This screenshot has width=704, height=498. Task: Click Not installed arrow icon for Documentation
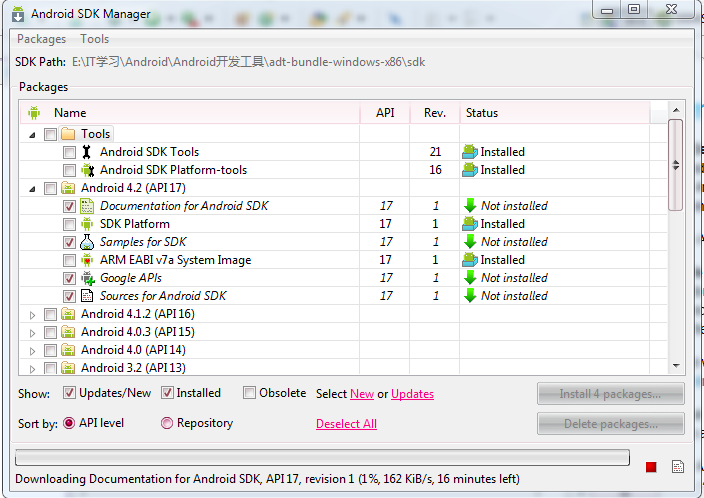pos(470,206)
